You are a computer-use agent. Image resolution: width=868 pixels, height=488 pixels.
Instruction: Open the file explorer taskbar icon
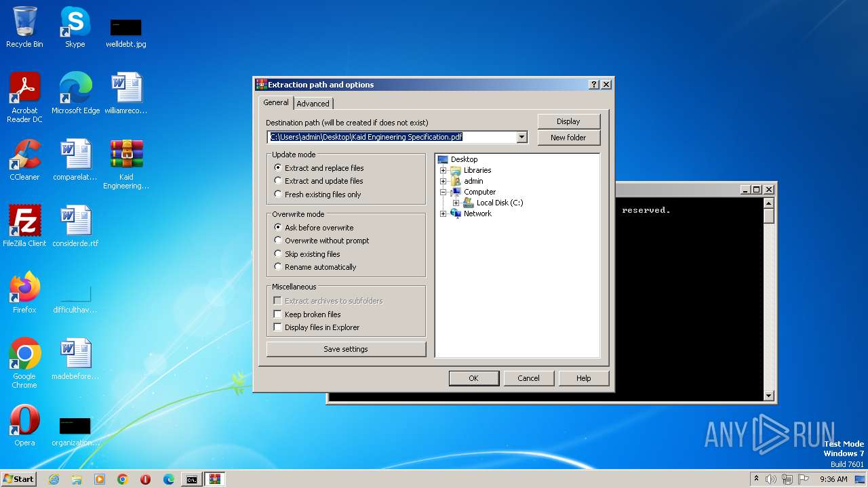[x=77, y=479]
